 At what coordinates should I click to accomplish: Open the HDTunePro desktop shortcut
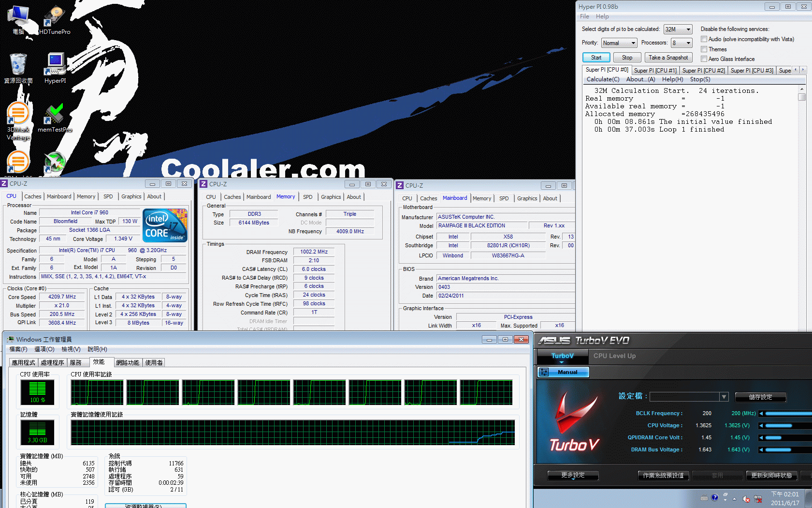click(x=55, y=19)
